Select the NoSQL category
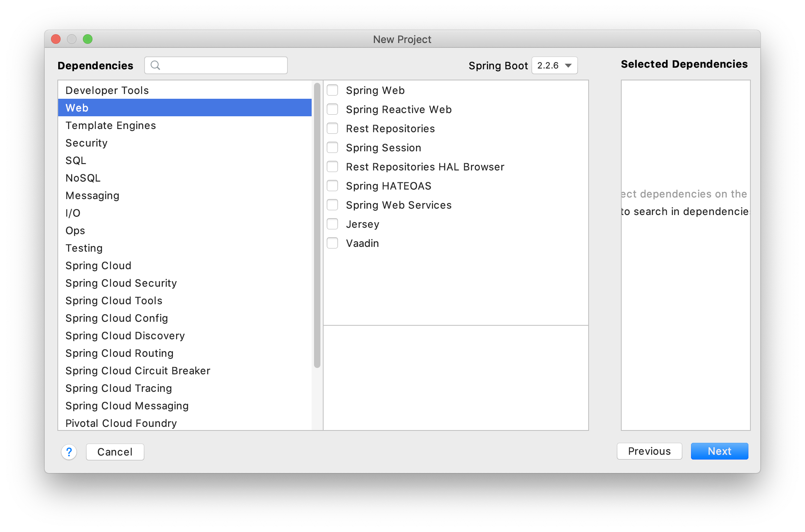 pyautogui.click(x=185, y=178)
